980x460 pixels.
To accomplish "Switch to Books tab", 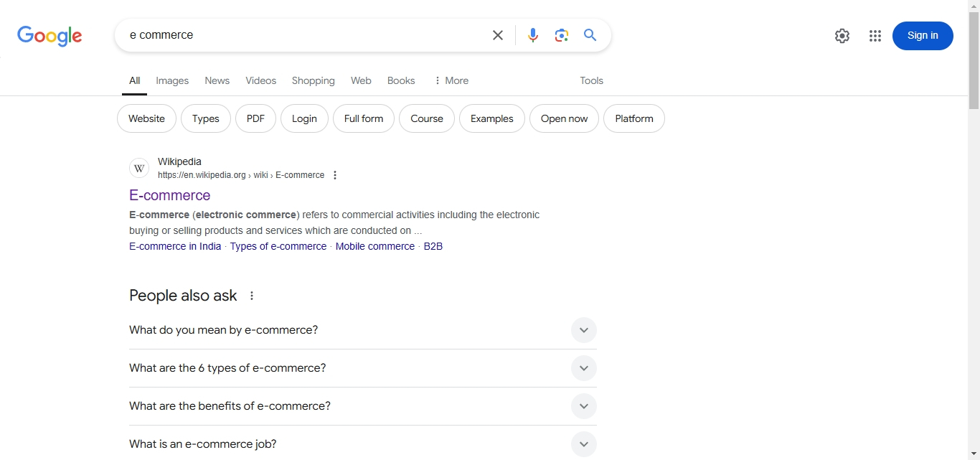I will (x=401, y=81).
